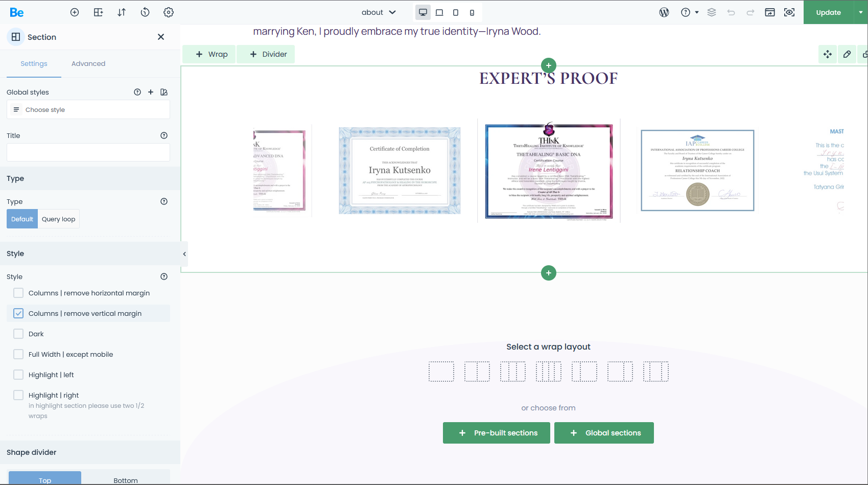Enable the Dark style checkbox

18,334
